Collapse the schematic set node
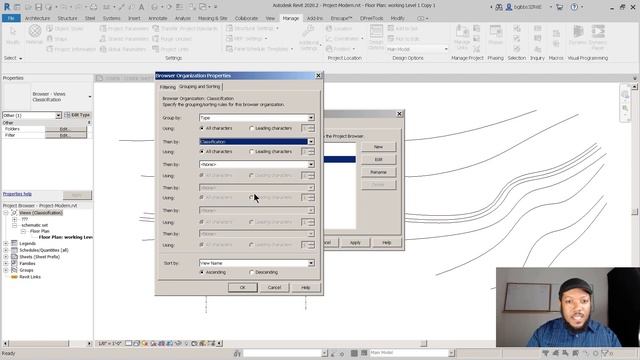The height and width of the screenshot is (360, 640). (14, 225)
